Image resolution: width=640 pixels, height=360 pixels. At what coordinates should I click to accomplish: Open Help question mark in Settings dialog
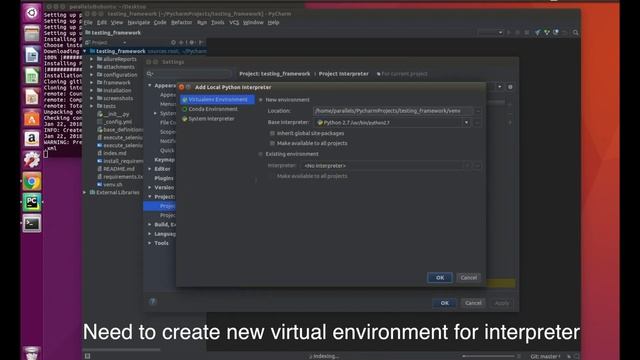(x=153, y=302)
